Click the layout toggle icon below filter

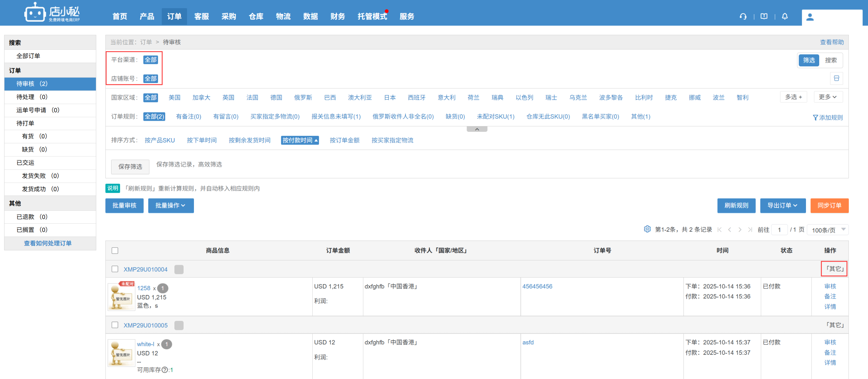click(836, 78)
